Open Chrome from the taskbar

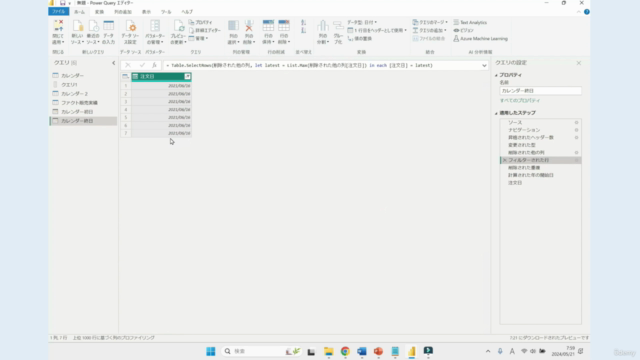345,351
